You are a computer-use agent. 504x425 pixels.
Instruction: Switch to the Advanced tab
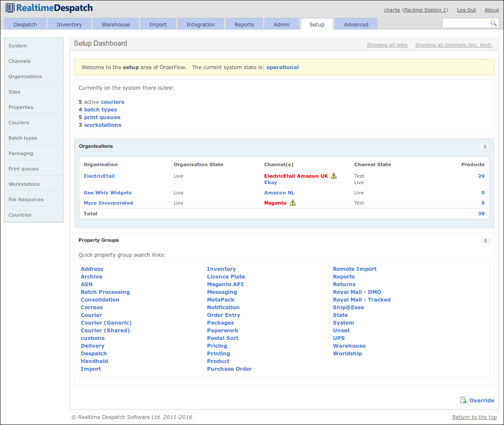(x=356, y=24)
